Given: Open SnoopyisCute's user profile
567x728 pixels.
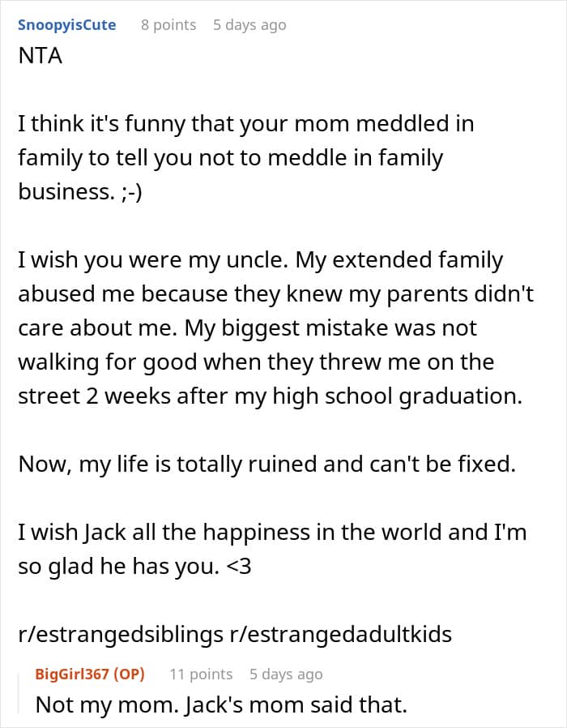Looking at the screenshot, I should [x=66, y=25].
